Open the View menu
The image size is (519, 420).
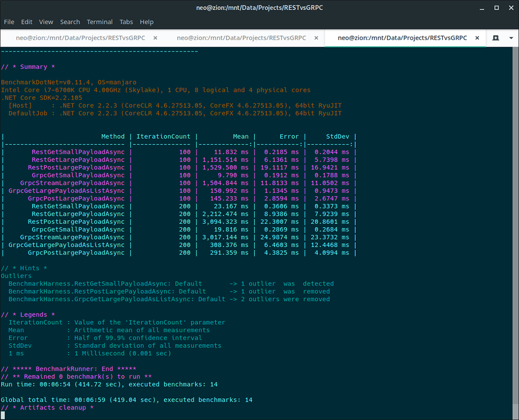pyautogui.click(x=46, y=22)
